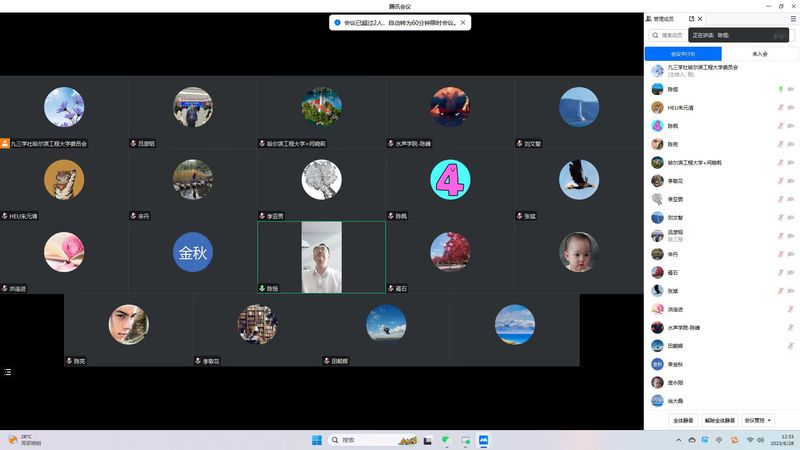
Task: Open the member panel hamburger menu
Action: 793,18
